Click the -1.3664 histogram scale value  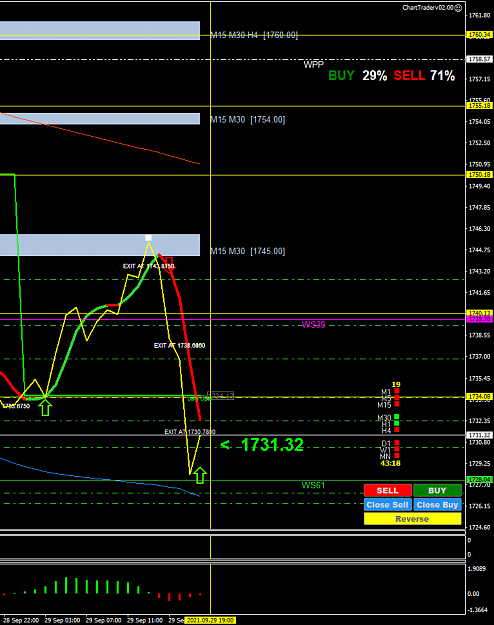coord(478,610)
